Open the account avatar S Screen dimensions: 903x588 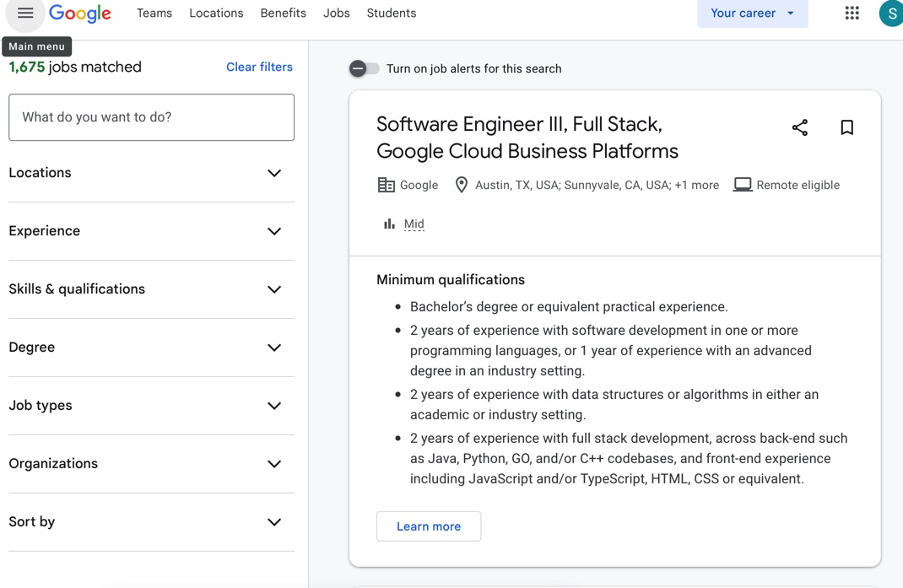click(891, 13)
